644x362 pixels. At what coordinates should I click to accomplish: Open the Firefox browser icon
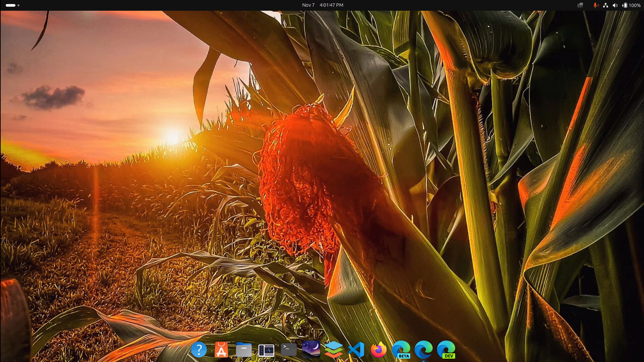(x=379, y=350)
